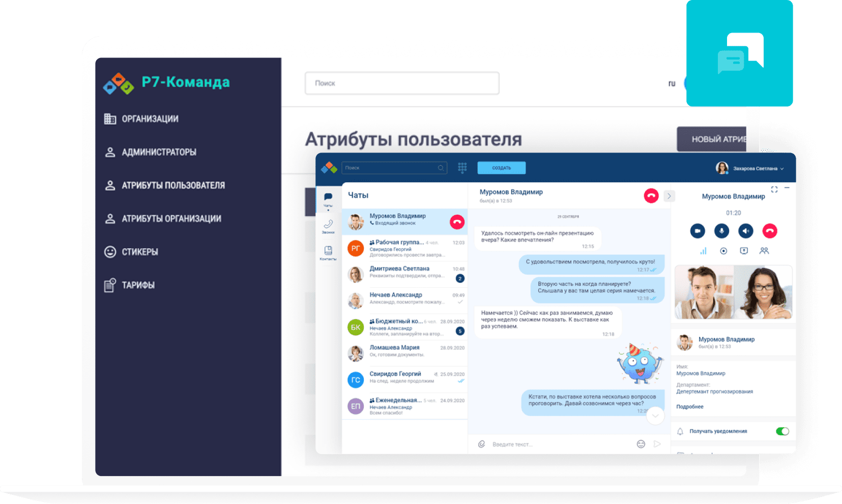
Task: Expand call to fullscreen icon
Action: point(774,189)
